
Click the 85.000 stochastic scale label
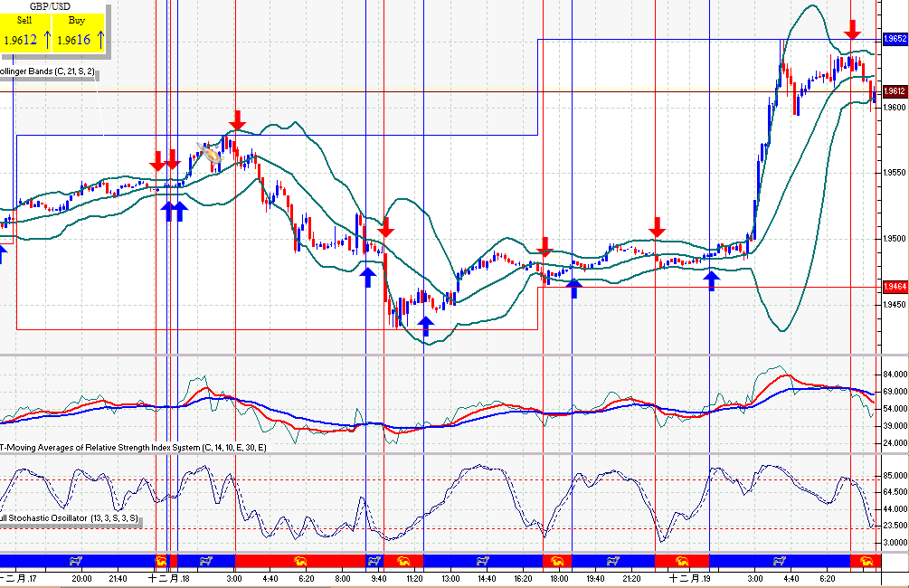(895, 476)
